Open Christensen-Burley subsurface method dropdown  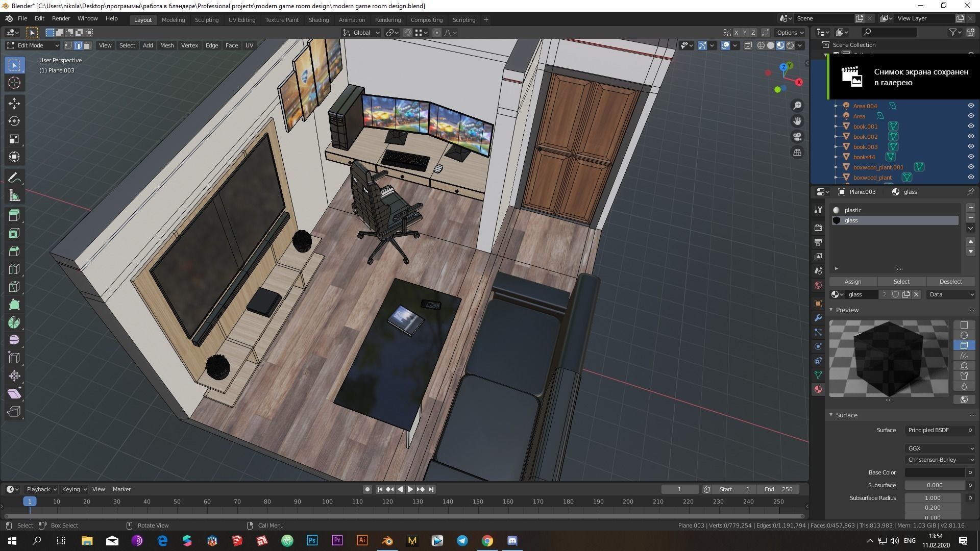(x=941, y=460)
